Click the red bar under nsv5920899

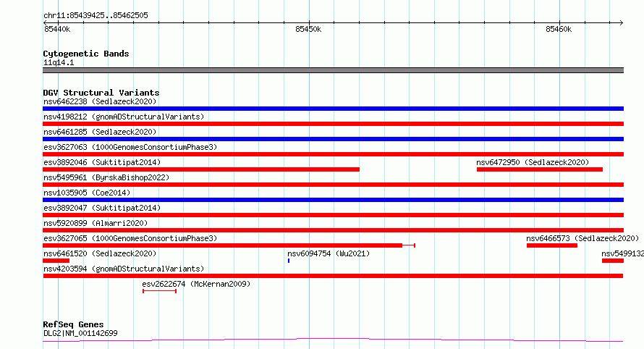tap(333, 230)
